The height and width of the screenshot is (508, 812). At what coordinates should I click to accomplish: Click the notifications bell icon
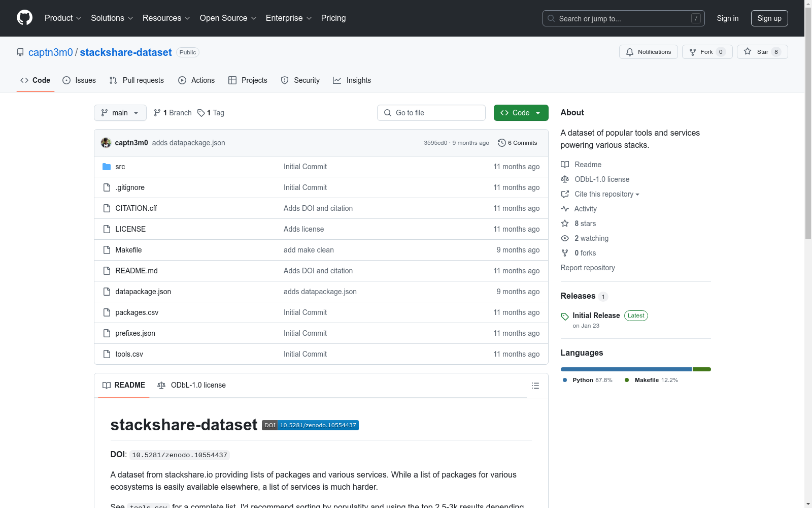pos(630,52)
